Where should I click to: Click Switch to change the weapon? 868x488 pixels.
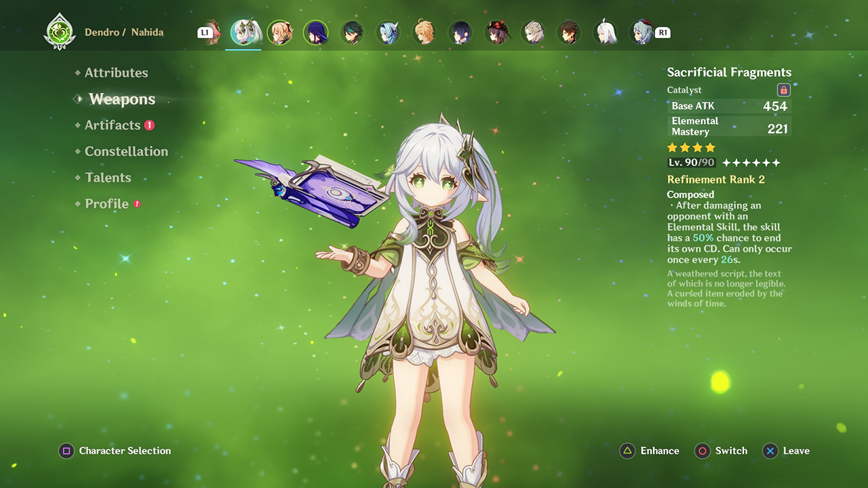click(722, 451)
